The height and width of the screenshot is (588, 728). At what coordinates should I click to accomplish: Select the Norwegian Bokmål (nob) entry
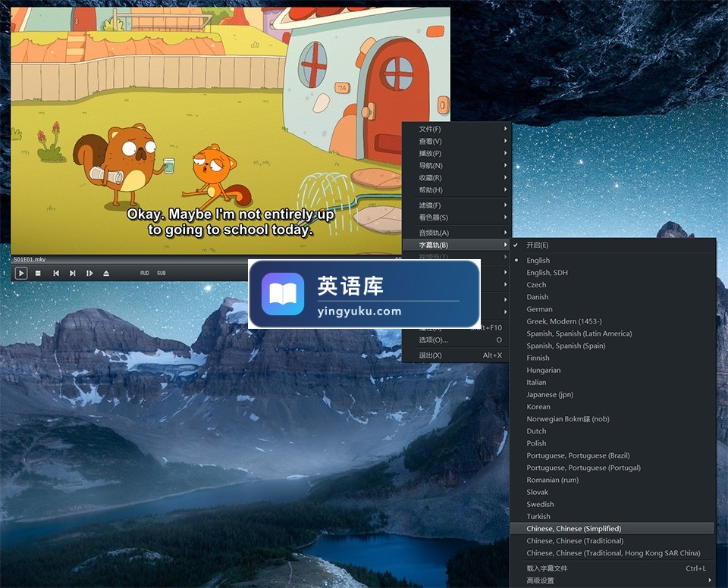(613, 418)
